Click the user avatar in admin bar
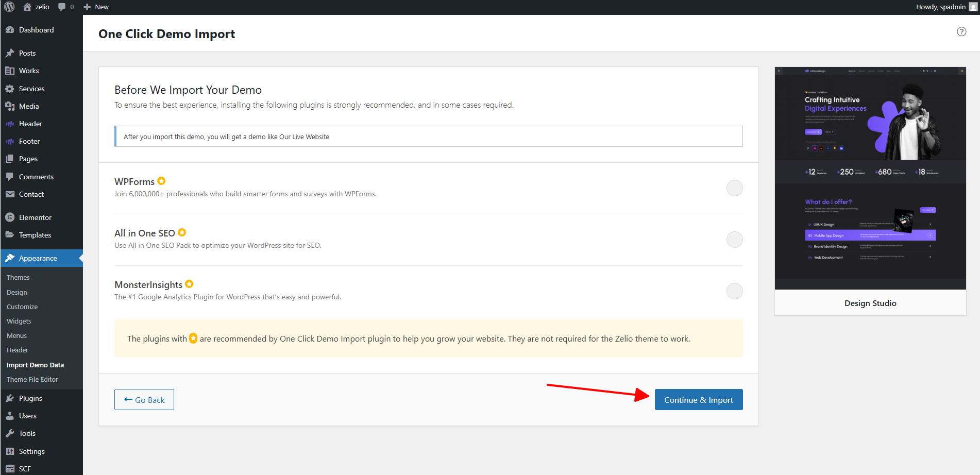The width and height of the screenshot is (980, 475). click(x=973, y=7)
